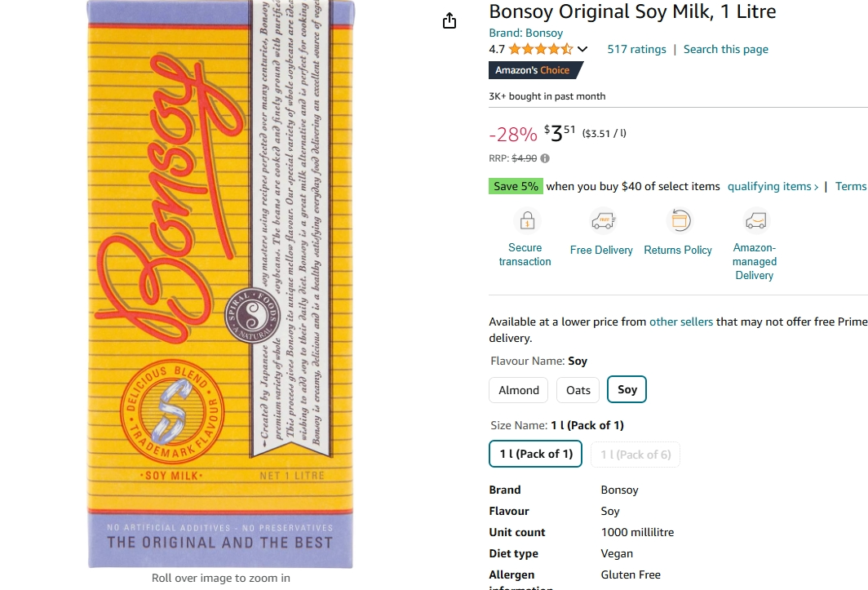Image resolution: width=868 pixels, height=590 pixels.
Task: Choose the Oats flavour option
Action: click(578, 390)
